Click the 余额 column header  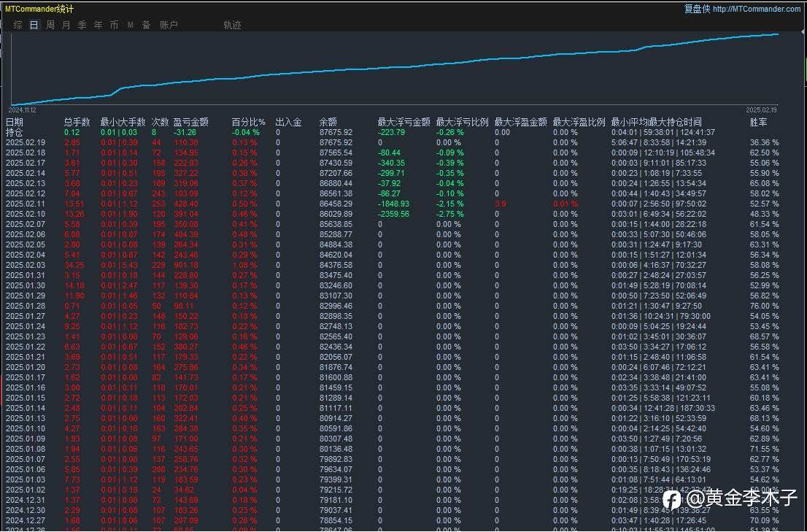tap(328, 122)
